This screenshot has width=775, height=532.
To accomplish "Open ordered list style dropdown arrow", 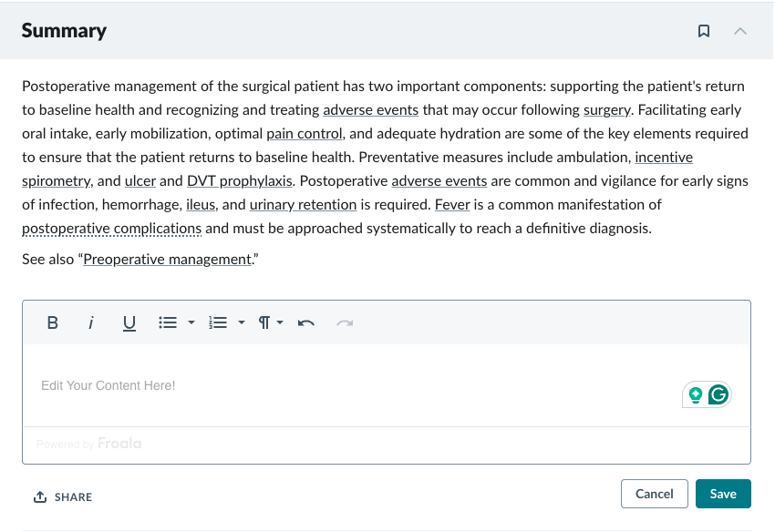I will click(242, 322).
